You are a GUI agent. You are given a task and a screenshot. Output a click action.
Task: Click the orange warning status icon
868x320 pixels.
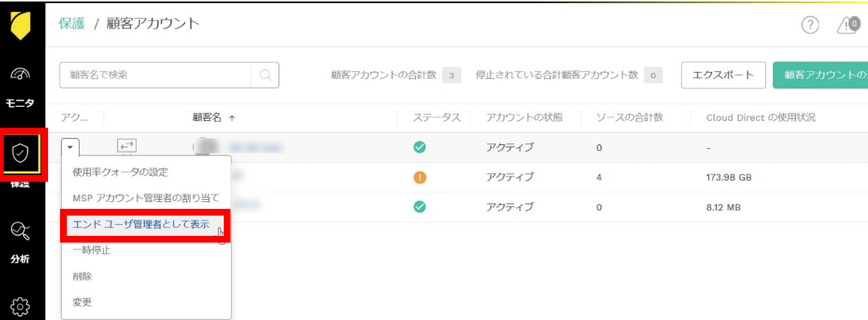coord(420,177)
